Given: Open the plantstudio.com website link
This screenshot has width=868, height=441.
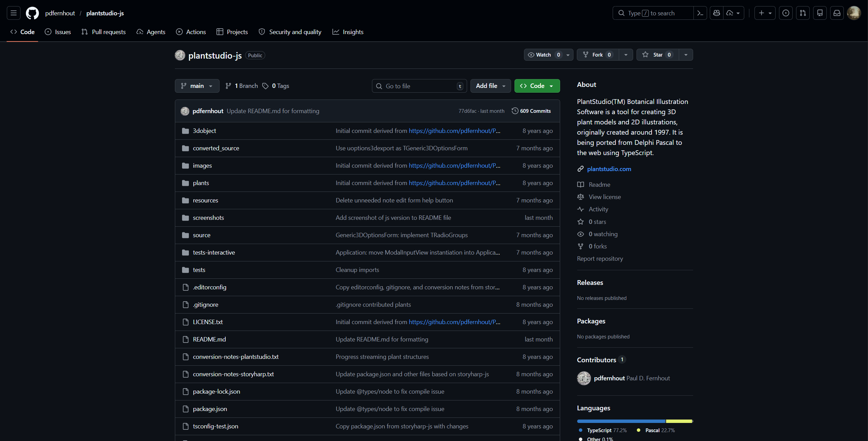Looking at the screenshot, I should click(609, 169).
